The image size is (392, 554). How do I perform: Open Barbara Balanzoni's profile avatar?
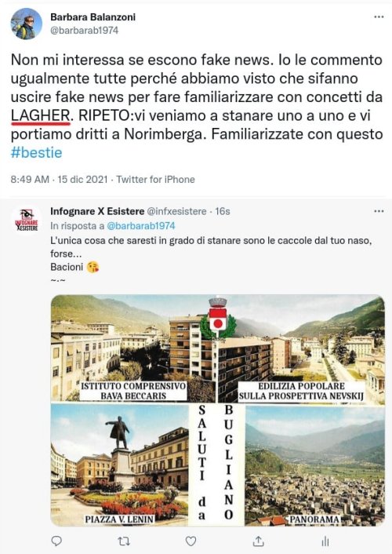26,24
